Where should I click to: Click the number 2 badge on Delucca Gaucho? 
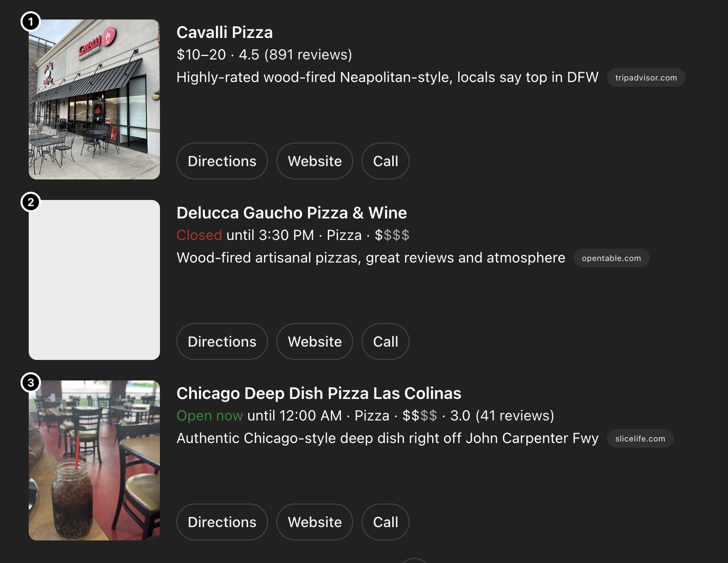(31, 203)
